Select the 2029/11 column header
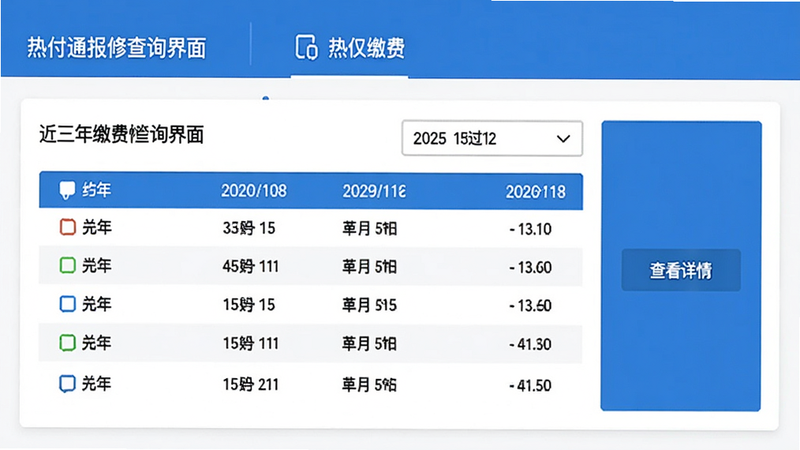The height and width of the screenshot is (450, 800). tap(374, 191)
